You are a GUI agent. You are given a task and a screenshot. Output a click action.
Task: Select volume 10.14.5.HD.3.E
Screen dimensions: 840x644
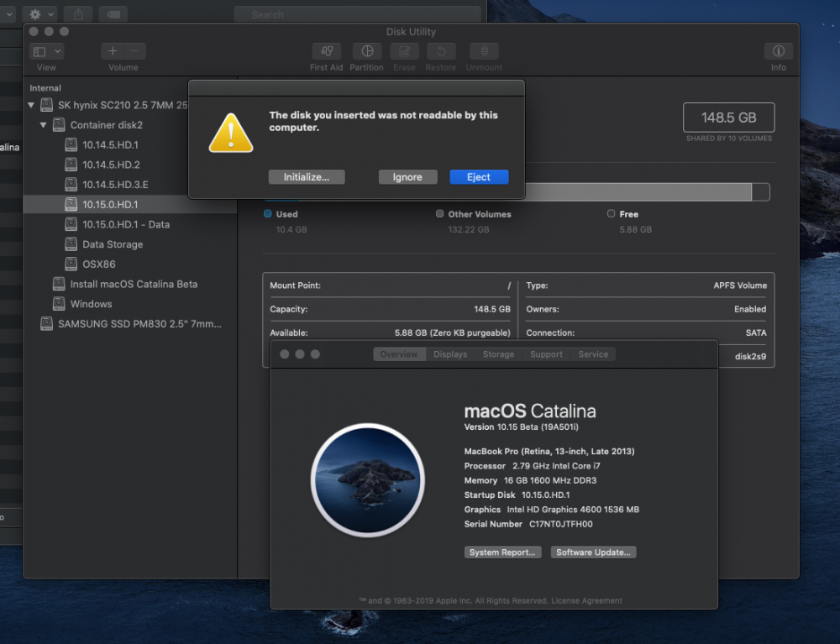[115, 184]
